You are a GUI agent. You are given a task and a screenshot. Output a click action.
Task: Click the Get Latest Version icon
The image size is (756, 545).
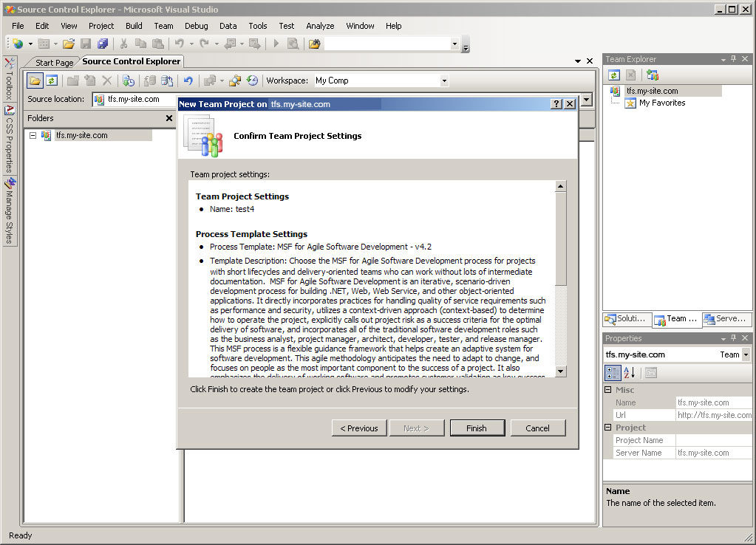[129, 80]
